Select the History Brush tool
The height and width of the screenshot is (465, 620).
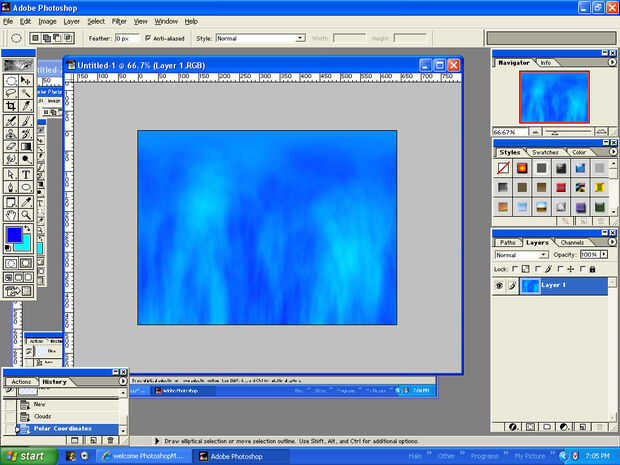pos(26,134)
